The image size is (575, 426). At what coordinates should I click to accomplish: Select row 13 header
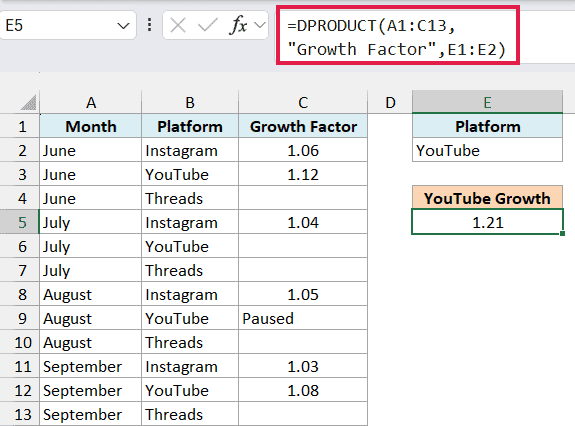[x=20, y=415]
